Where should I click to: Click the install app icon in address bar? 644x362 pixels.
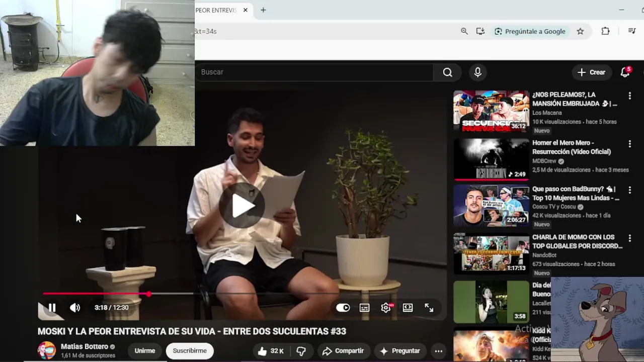(x=480, y=31)
